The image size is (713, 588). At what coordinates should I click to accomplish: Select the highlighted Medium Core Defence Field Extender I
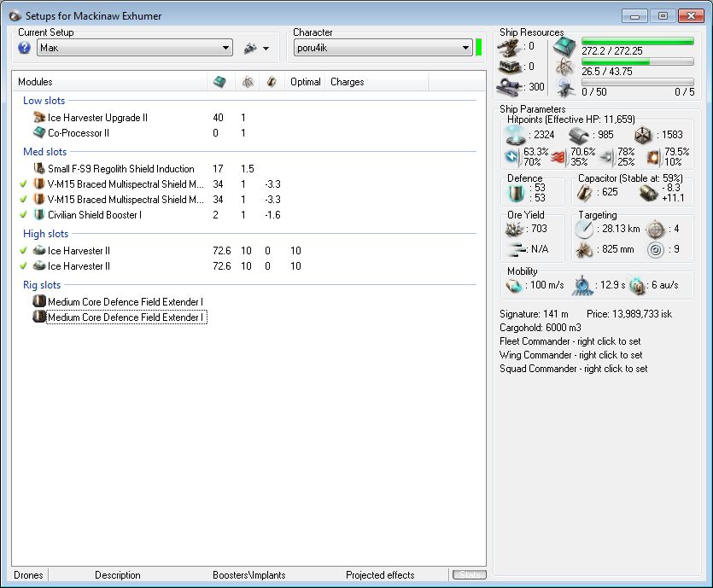(x=126, y=317)
